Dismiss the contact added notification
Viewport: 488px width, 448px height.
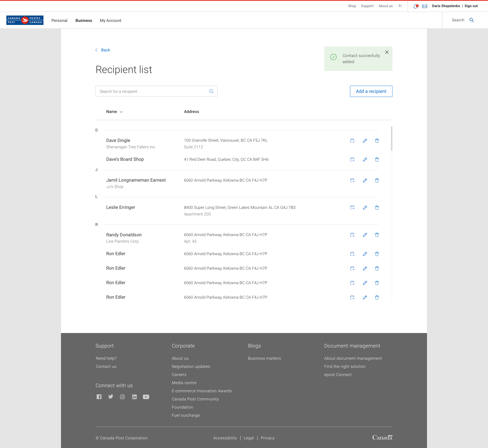coord(387,52)
